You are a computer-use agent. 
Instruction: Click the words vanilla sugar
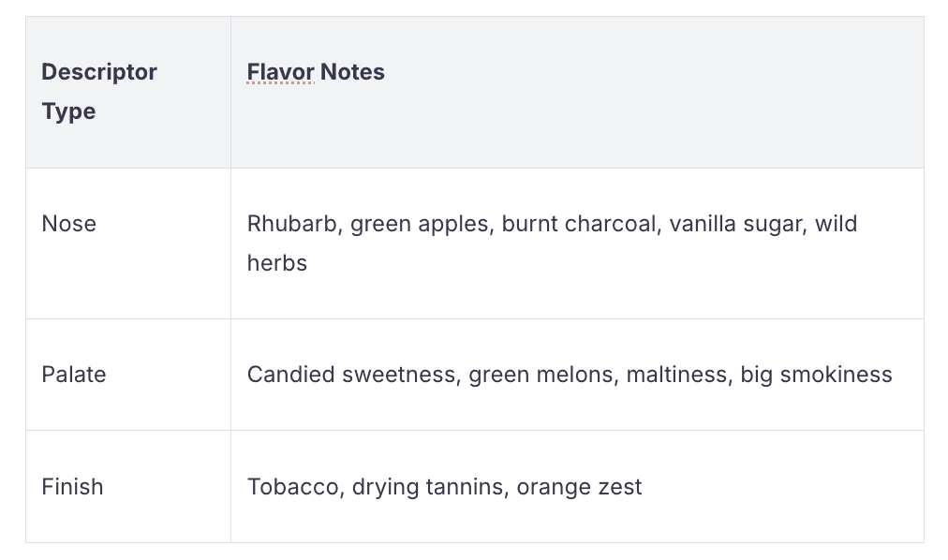pyautogui.click(x=737, y=224)
